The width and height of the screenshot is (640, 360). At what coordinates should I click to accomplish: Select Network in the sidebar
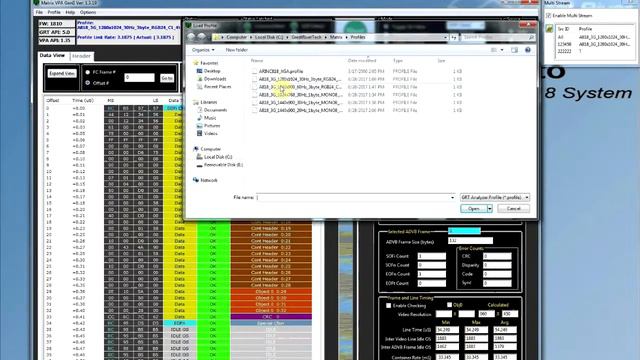point(209,180)
